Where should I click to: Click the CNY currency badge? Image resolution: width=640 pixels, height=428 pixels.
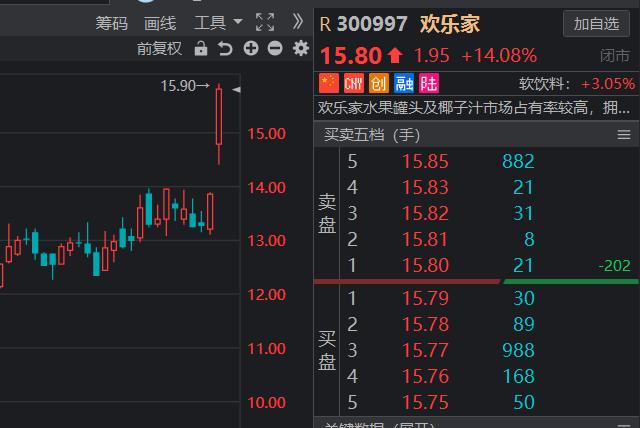tap(354, 83)
